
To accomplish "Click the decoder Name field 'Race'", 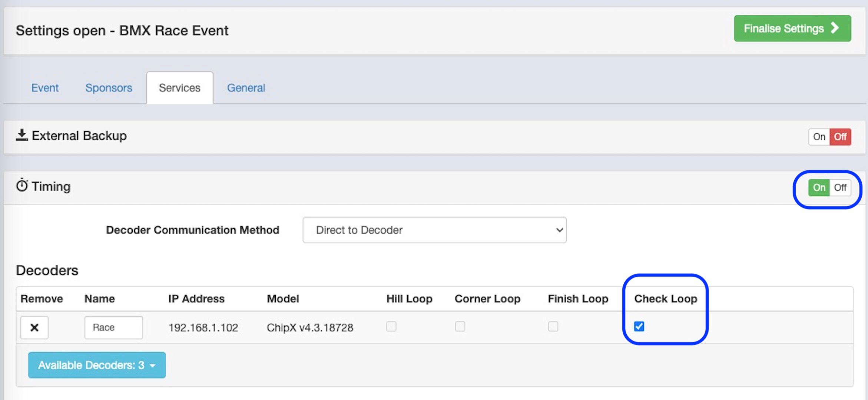I will click(x=113, y=327).
